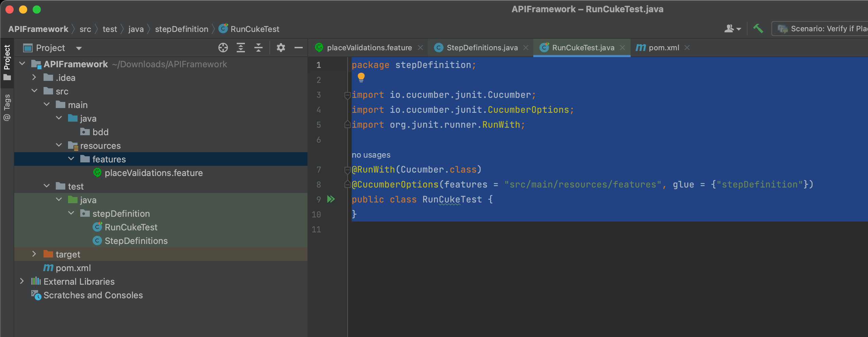Hide the Project tool window

(x=298, y=48)
